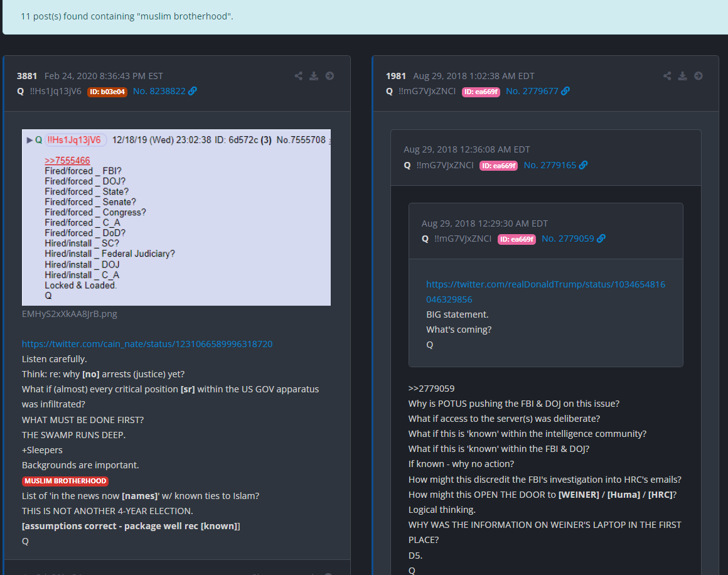Download post 3881 with the download icon
728x575 pixels.
click(x=314, y=76)
